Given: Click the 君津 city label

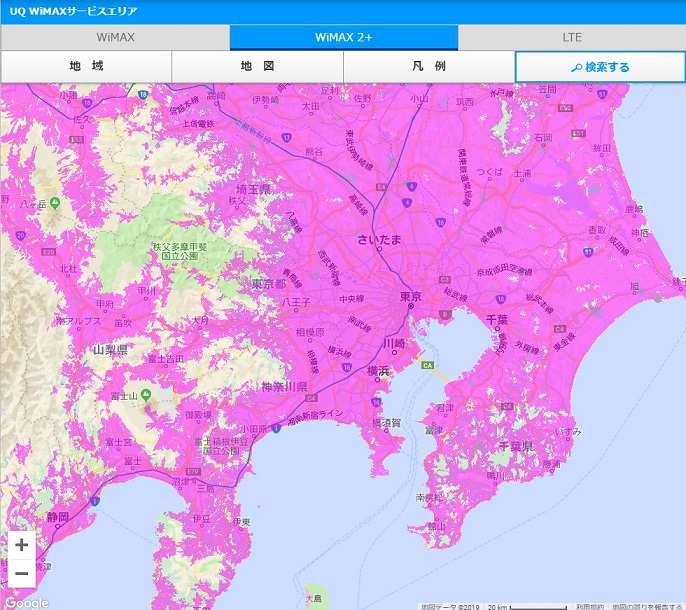Looking at the screenshot, I should pos(445,408).
